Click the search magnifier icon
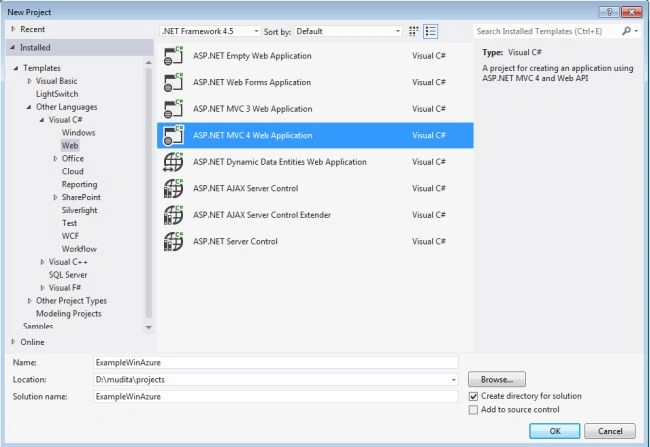The width and height of the screenshot is (650, 447). tap(626, 31)
